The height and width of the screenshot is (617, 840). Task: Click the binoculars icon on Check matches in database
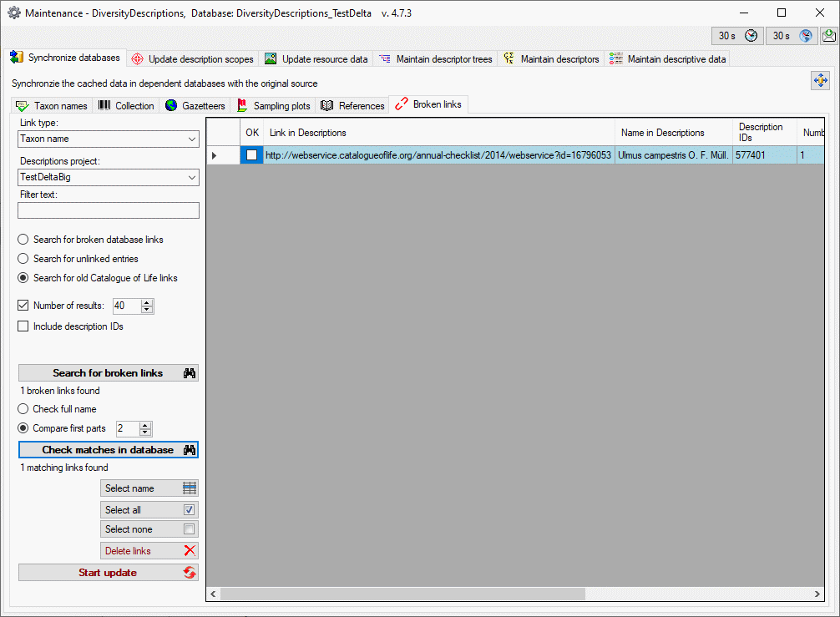[189, 450]
